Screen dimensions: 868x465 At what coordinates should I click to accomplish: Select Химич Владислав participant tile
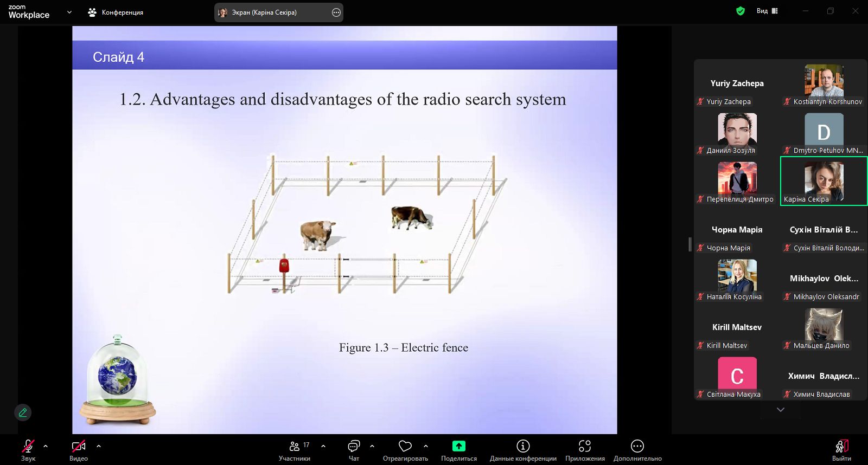click(824, 376)
